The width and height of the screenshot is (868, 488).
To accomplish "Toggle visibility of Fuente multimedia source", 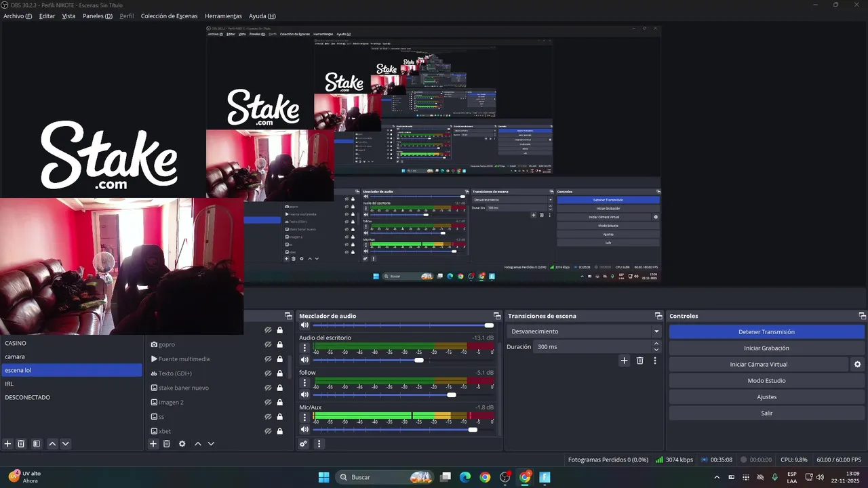I will coord(269,359).
